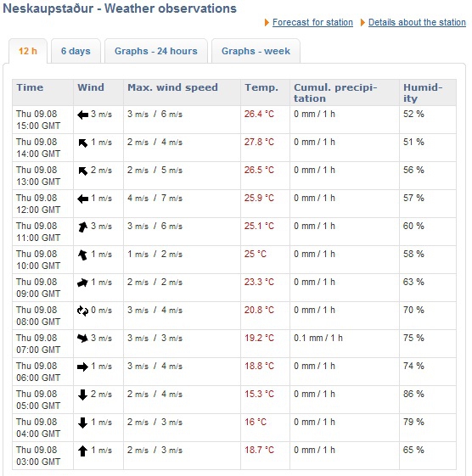Screen dimensions: 472x476
Task: Open the Graphs - 24 hours tab
Action: coord(156,51)
